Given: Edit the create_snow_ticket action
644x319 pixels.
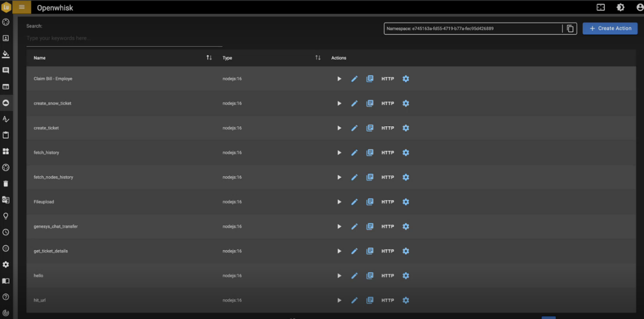Looking at the screenshot, I should 354,103.
